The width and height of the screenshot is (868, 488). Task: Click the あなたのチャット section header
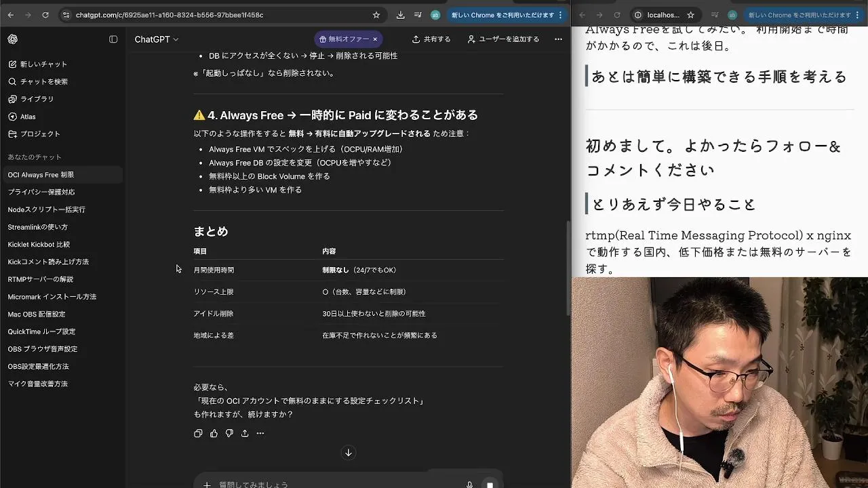click(35, 157)
